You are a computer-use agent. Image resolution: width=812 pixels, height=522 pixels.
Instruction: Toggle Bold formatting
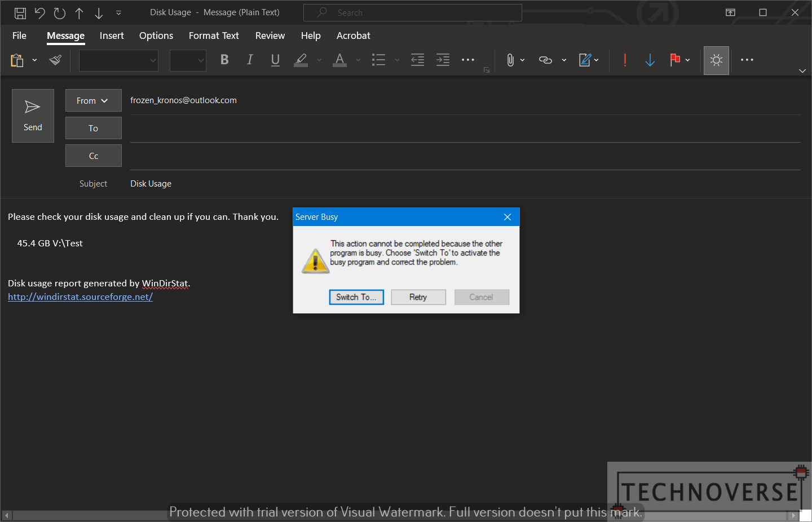[x=224, y=60]
